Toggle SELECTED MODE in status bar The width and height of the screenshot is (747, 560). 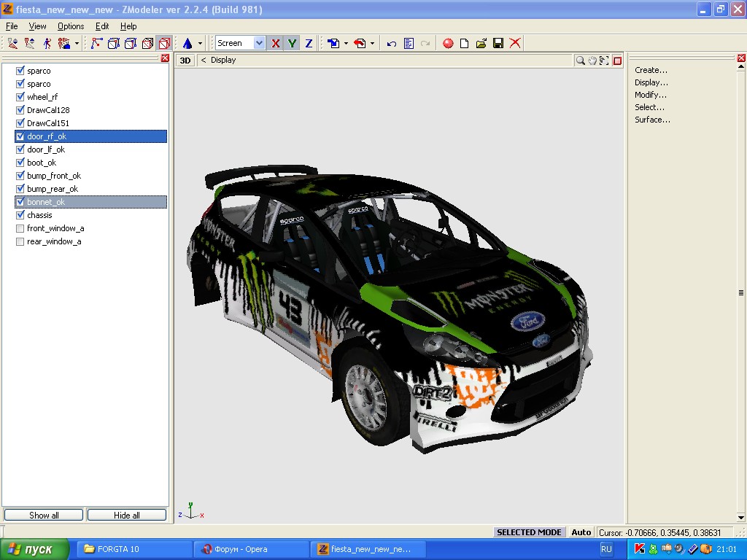(529, 532)
